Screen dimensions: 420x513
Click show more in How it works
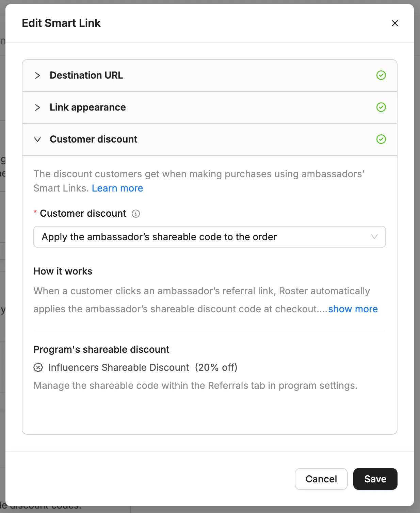point(353,309)
